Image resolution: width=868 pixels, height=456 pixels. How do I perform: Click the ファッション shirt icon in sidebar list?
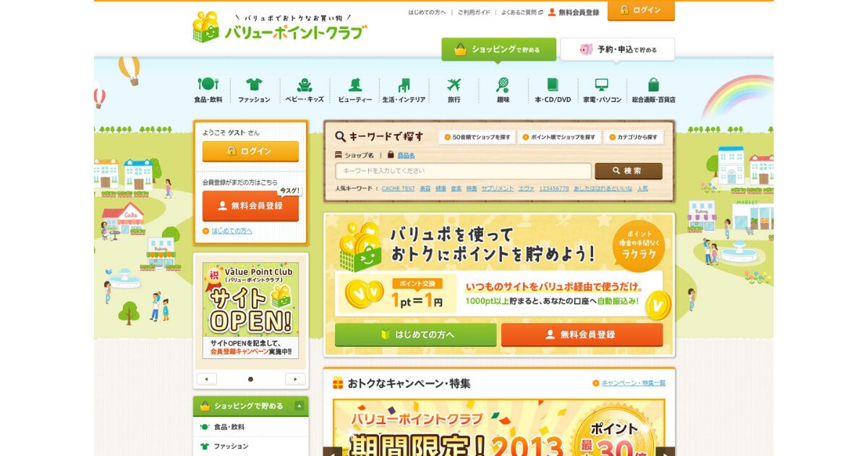point(205,447)
